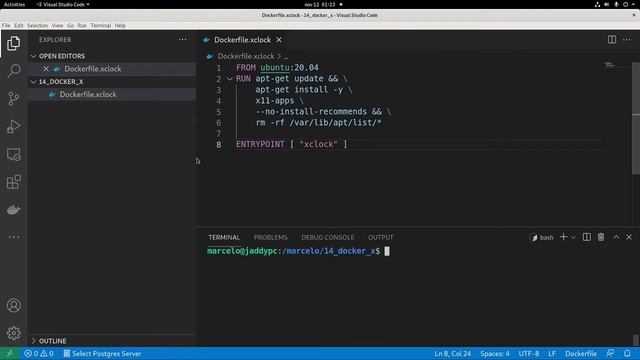Change the UTF-8 file encoding
Viewport: 640px width, 360px height.
tap(529, 353)
